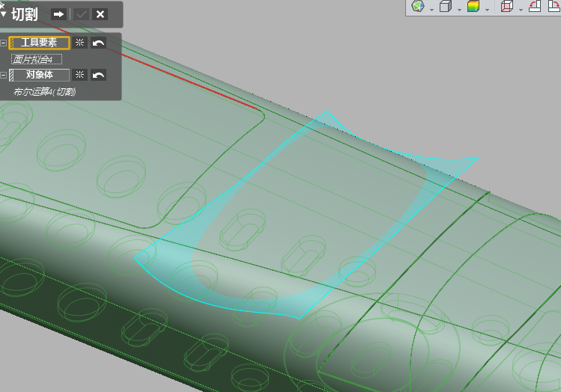561x392 pixels.
Task: Click the multicolor mesh display icon
Action: coord(418,6)
